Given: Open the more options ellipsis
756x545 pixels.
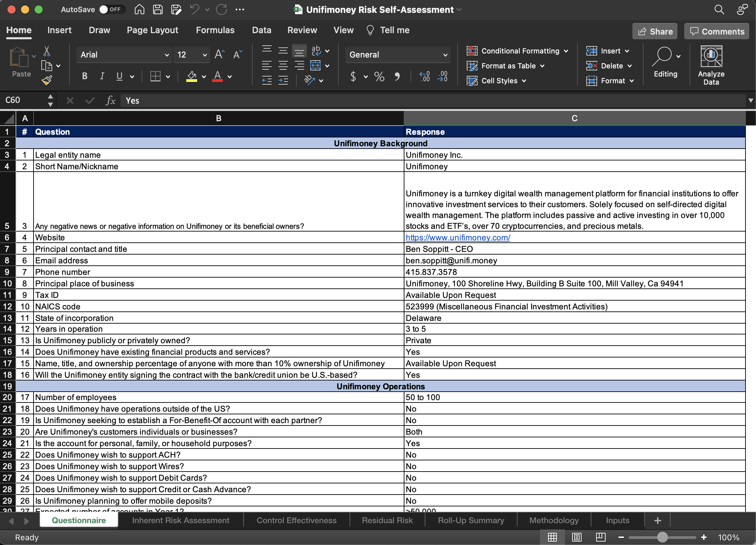Looking at the screenshot, I should click(240, 9).
